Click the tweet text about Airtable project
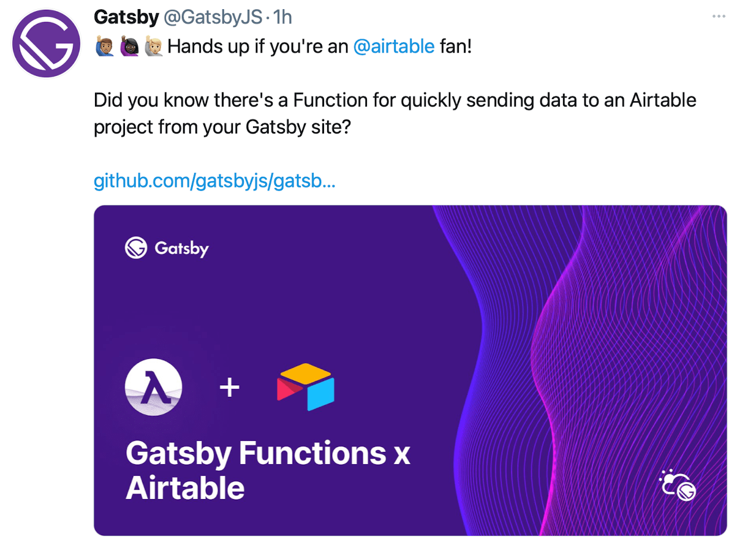Screen dimensions: 756x545 click(x=395, y=113)
